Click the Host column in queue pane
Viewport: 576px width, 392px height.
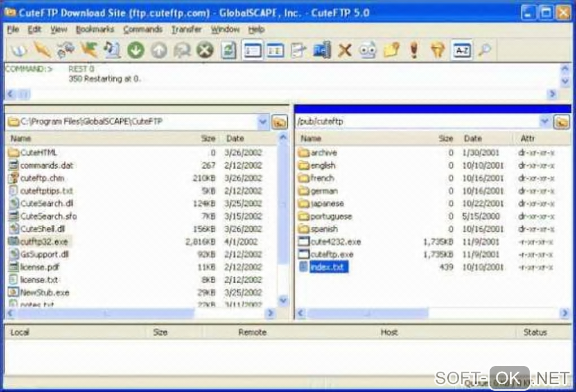click(x=389, y=332)
